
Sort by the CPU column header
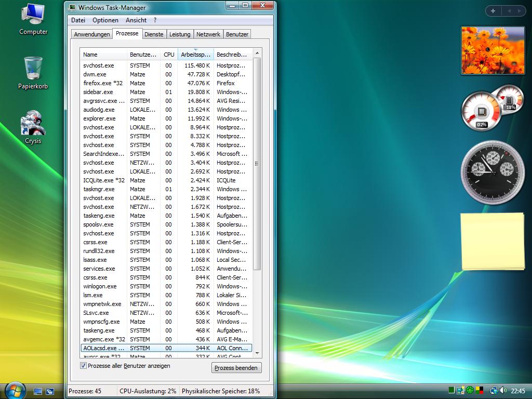click(x=169, y=54)
